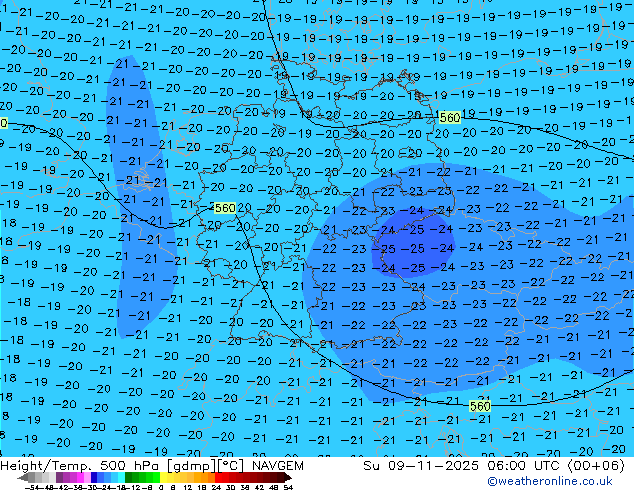Click the grey left arrow of the color scale

pyautogui.click(x=22, y=477)
